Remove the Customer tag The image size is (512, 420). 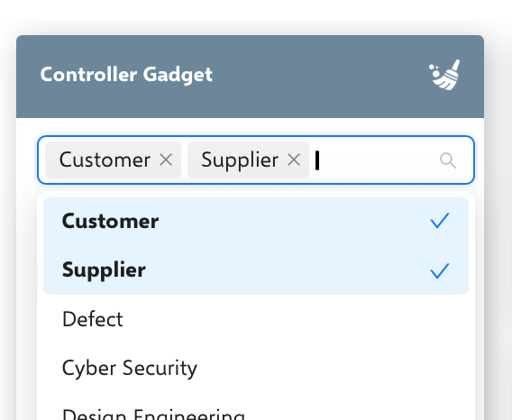click(x=166, y=160)
